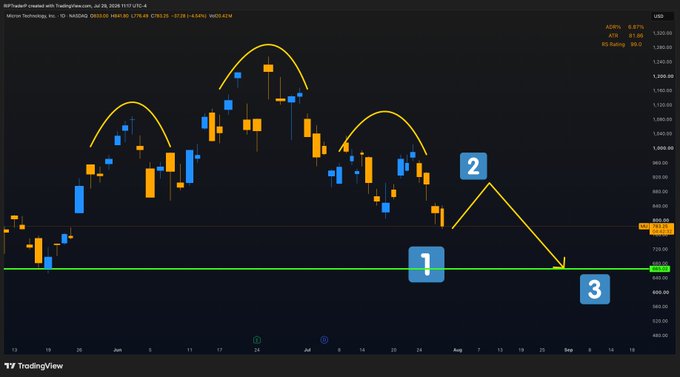The image size is (680, 377).
Task: Click 1,000.00 on the price axis
Action: pyautogui.click(x=663, y=148)
